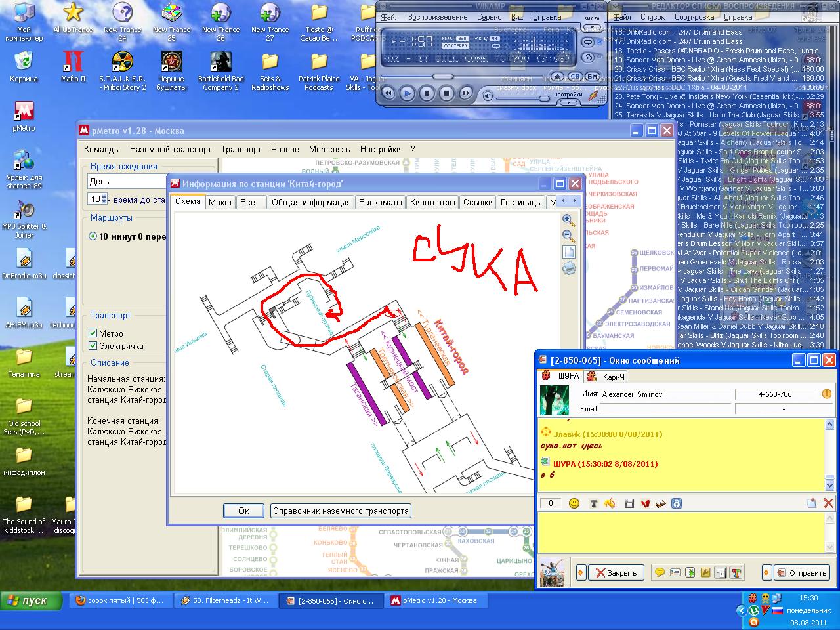The height and width of the screenshot is (630, 840).
Task: Print the station scheme
Action: tap(569, 268)
